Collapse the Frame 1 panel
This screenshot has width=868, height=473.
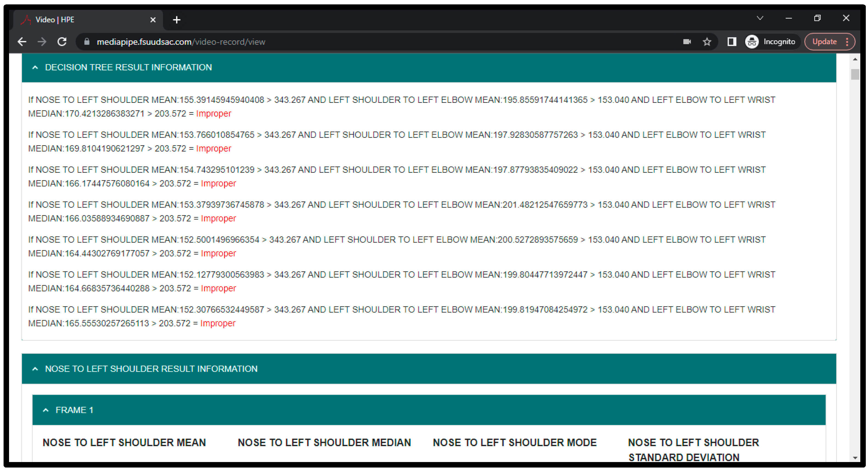(46, 410)
